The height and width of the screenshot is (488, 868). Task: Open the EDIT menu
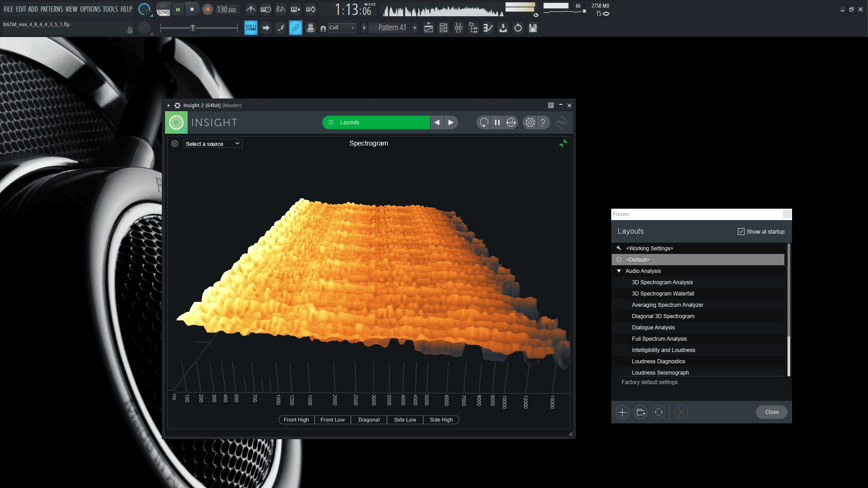[x=21, y=9]
